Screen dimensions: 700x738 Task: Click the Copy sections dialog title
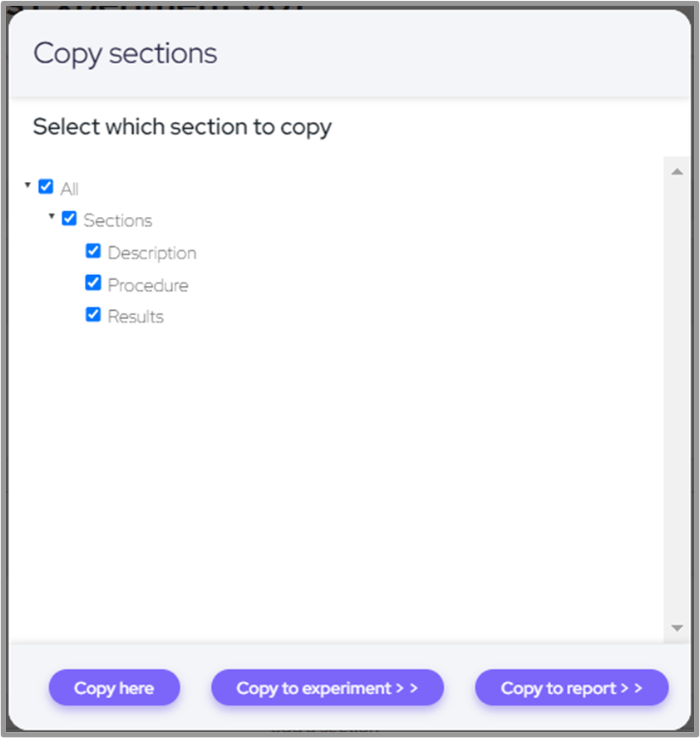point(126,53)
